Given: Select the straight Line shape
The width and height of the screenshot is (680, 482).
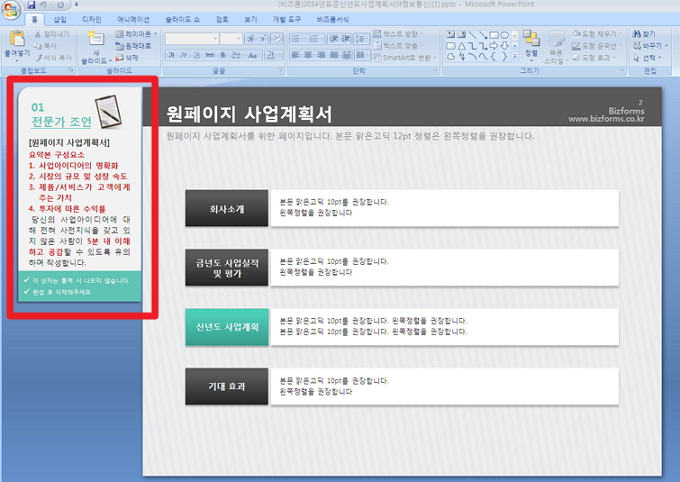Looking at the screenshot, I should 472,35.
